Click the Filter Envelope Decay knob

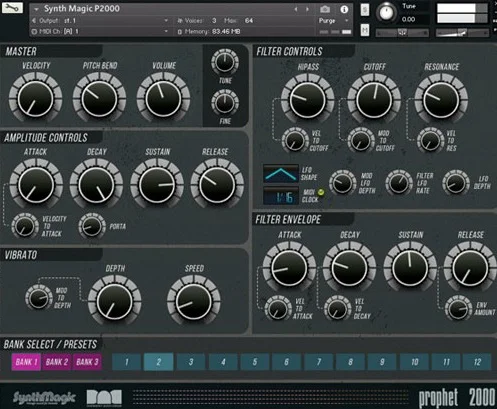pos(349,267)
